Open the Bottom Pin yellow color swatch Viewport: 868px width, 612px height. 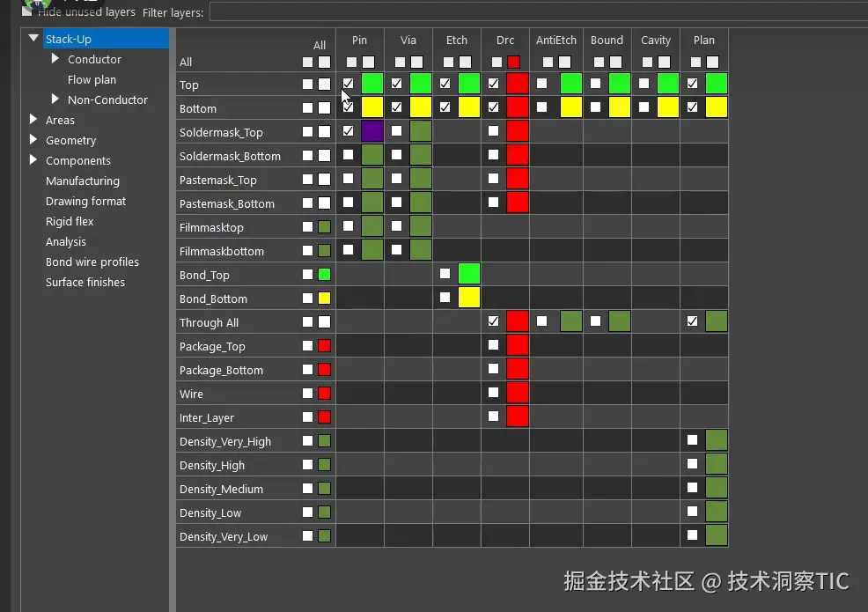tap(372, 107)
